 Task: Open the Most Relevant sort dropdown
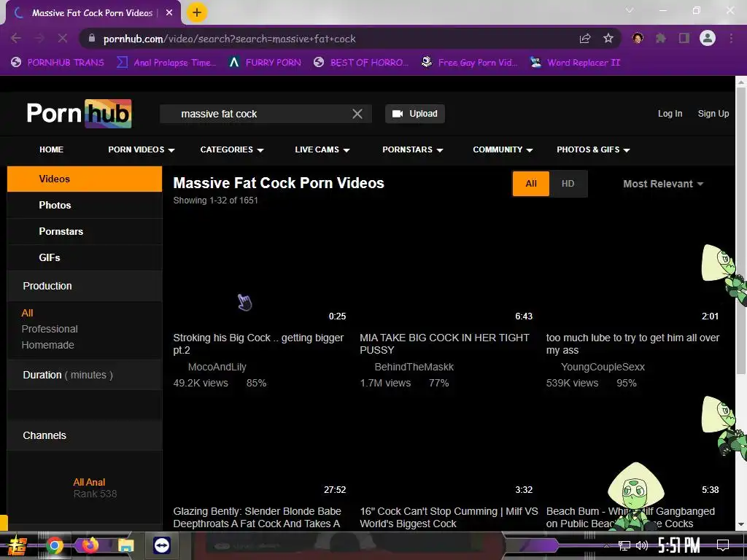tap(663, 184)
